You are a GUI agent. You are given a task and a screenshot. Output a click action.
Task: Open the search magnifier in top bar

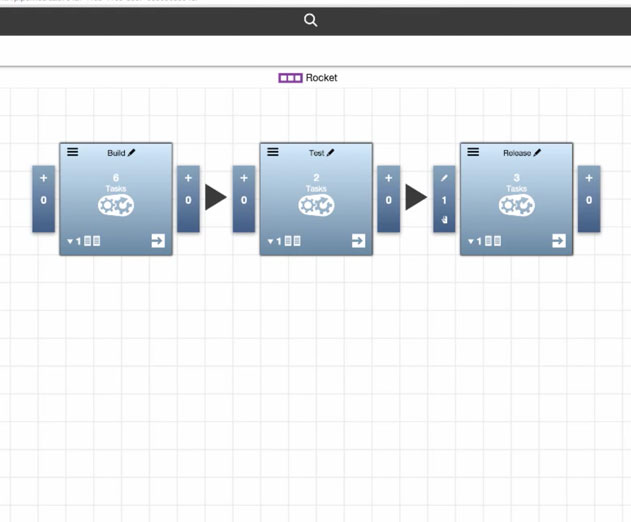click(310, 20)
